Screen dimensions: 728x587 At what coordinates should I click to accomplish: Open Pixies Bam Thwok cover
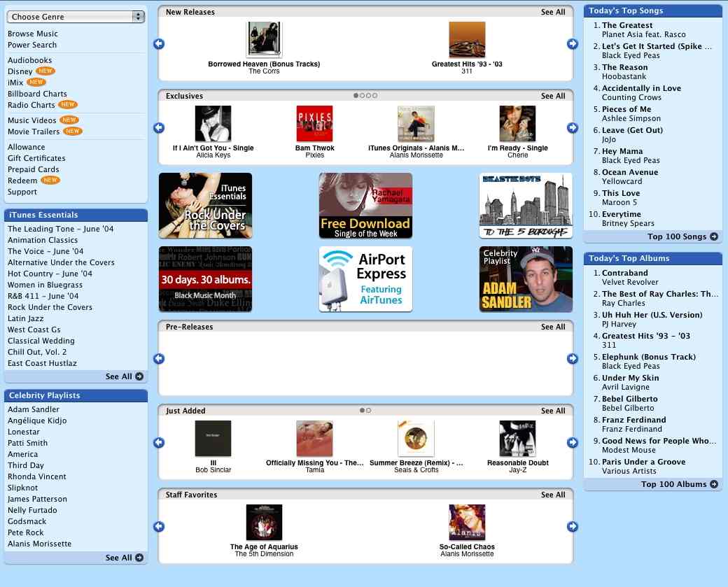pyautogui.click(x=315, y=123)
